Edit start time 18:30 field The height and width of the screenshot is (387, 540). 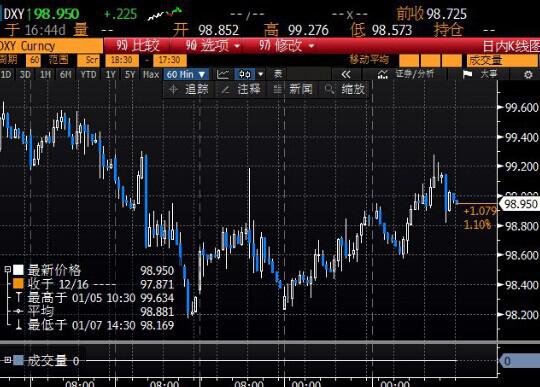coord(122,60)
